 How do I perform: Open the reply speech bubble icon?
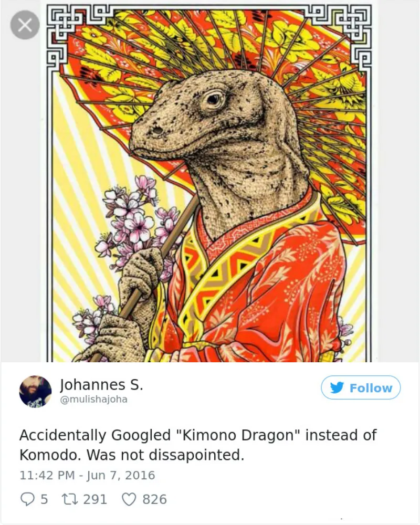coord(27,499)
